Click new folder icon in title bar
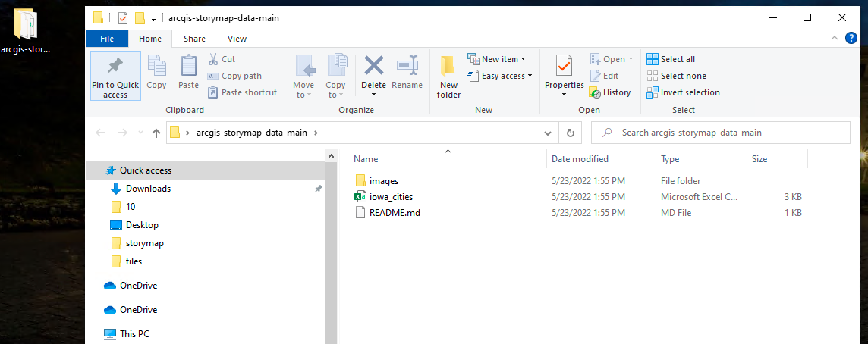 pyautogui.click(x=140, y=18)
